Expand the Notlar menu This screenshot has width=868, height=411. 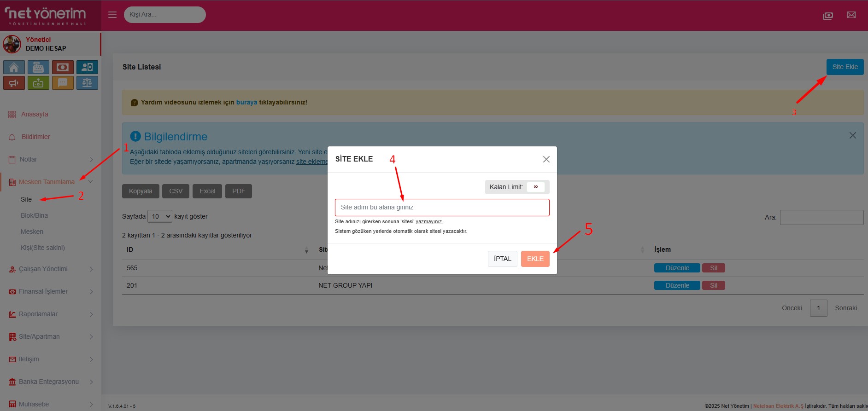coord(51,159)
